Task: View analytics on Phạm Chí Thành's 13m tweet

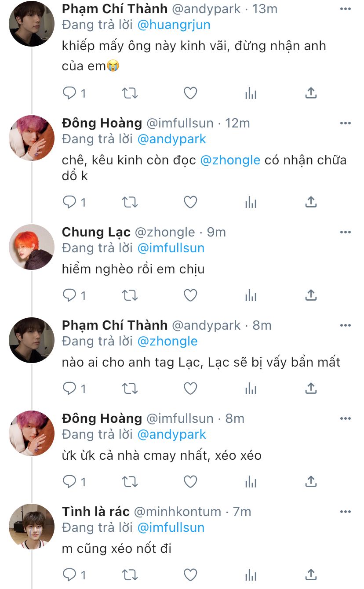Action: pyautogui.click(x=251, y=93)
